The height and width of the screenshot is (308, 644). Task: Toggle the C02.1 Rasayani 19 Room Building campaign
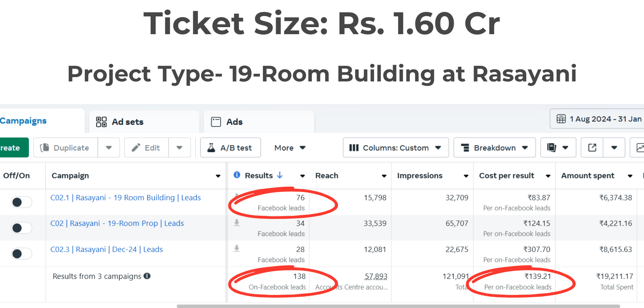coord(21,202)
